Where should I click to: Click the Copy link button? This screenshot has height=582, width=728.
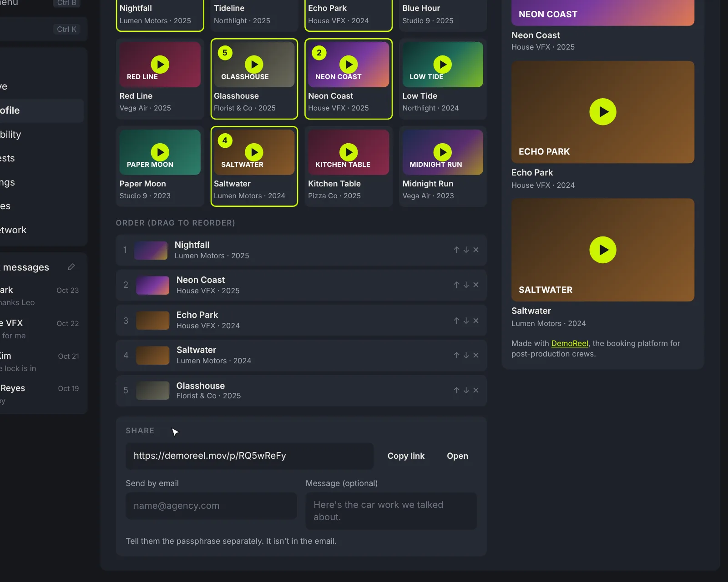point(406,456)
